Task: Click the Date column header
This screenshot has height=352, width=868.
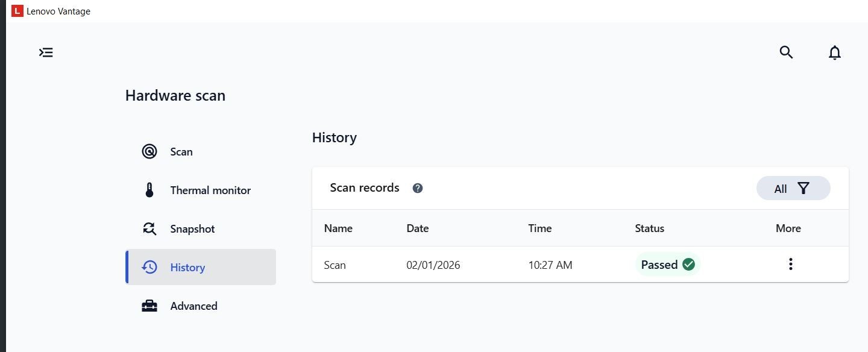Action: point(418,228)
